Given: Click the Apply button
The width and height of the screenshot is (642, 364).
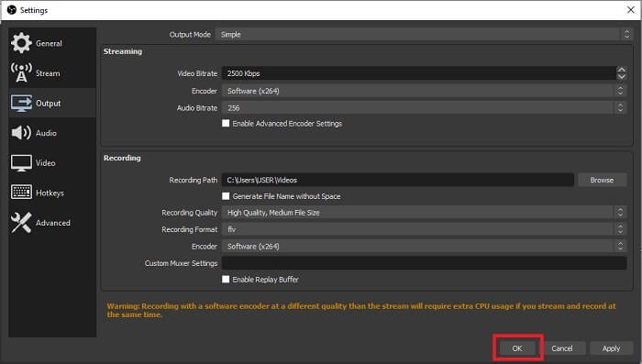Looking at the screenshot, I should 611,348.
